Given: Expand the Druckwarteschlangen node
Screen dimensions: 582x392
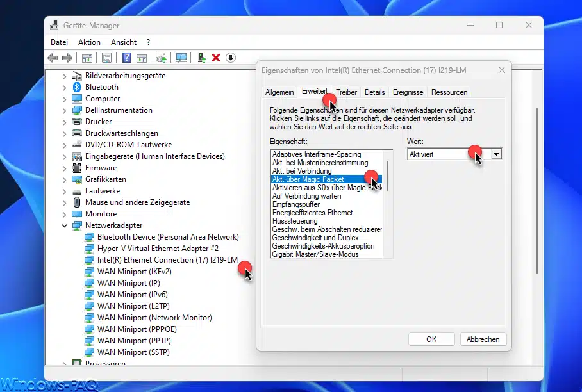Looking at the screenshot, I should (64, 133).
